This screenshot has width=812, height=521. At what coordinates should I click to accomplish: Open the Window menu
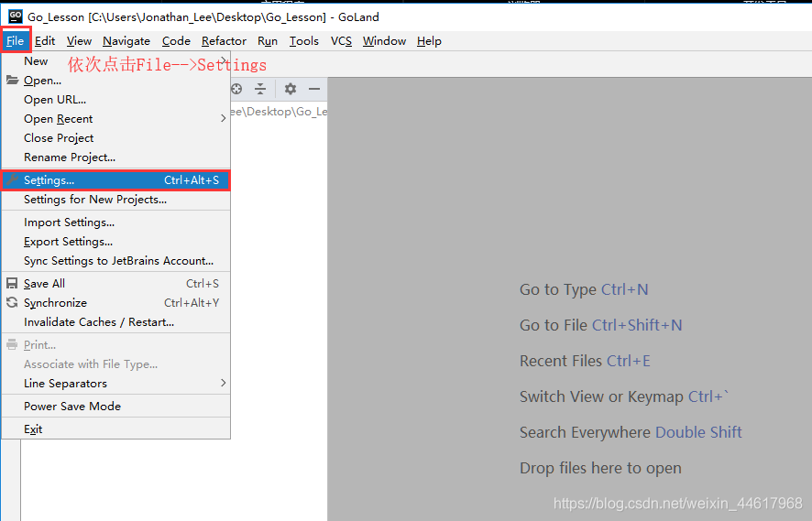click(x=384, y=41)
